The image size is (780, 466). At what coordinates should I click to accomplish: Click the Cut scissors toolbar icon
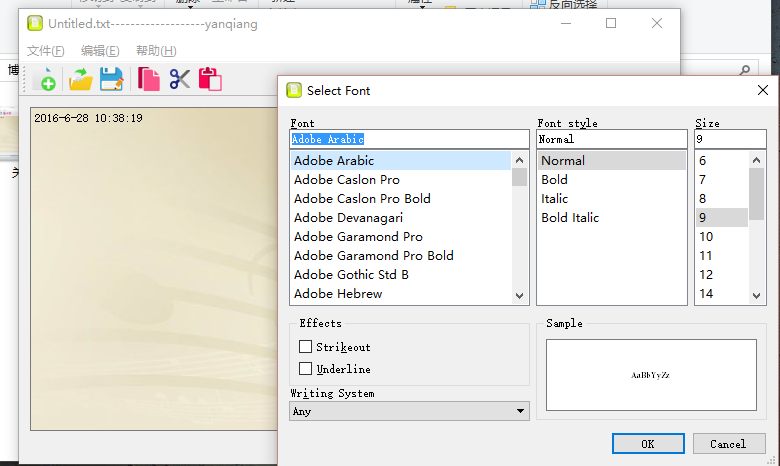pos(180,79)
